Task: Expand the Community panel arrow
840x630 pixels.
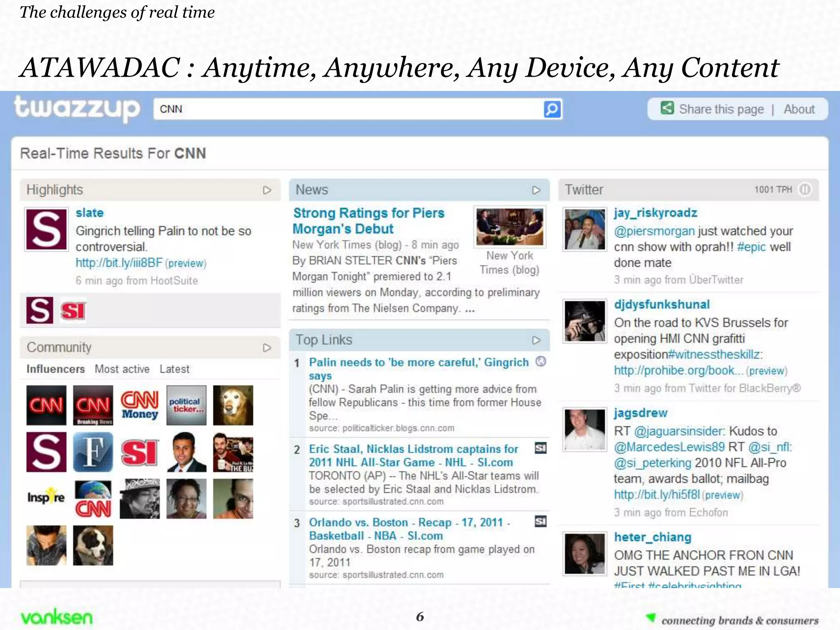Action: coord(267,348)
